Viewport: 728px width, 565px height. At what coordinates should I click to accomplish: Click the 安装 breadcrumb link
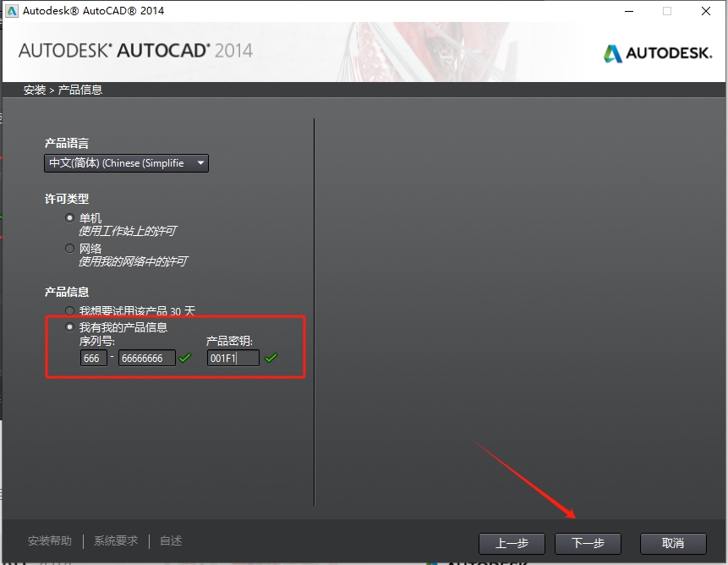[34, 89]
